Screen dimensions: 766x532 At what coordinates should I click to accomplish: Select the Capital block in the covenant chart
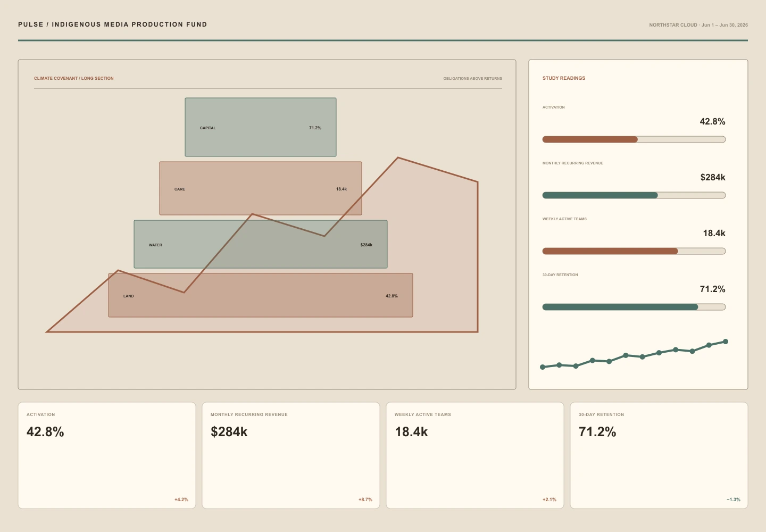(x=261, y=127)
